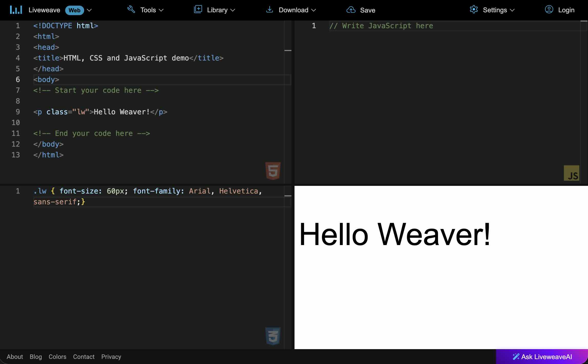Follow the Privacy footer link
The height and width of the screenshot is (364, 588).
[111, 357]
